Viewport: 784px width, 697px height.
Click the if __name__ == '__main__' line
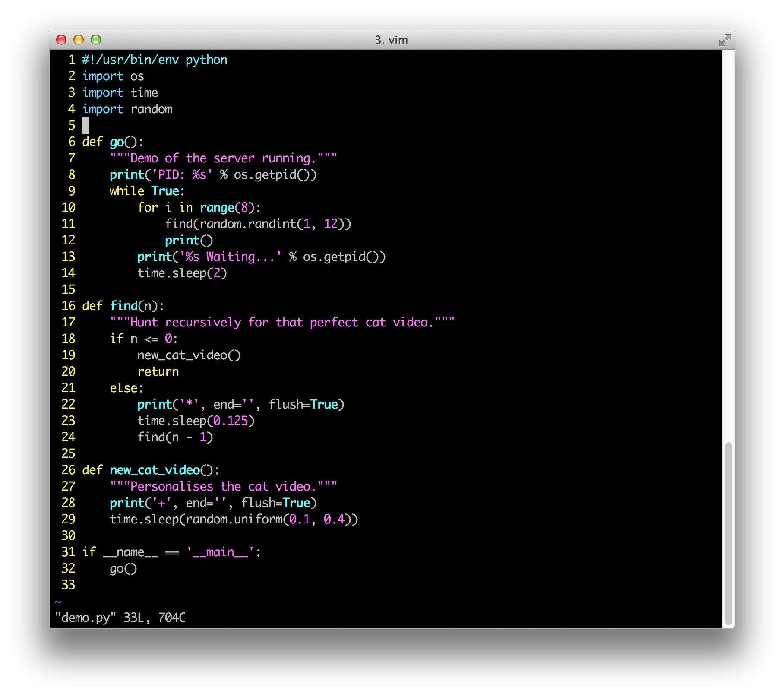point(171,552)
